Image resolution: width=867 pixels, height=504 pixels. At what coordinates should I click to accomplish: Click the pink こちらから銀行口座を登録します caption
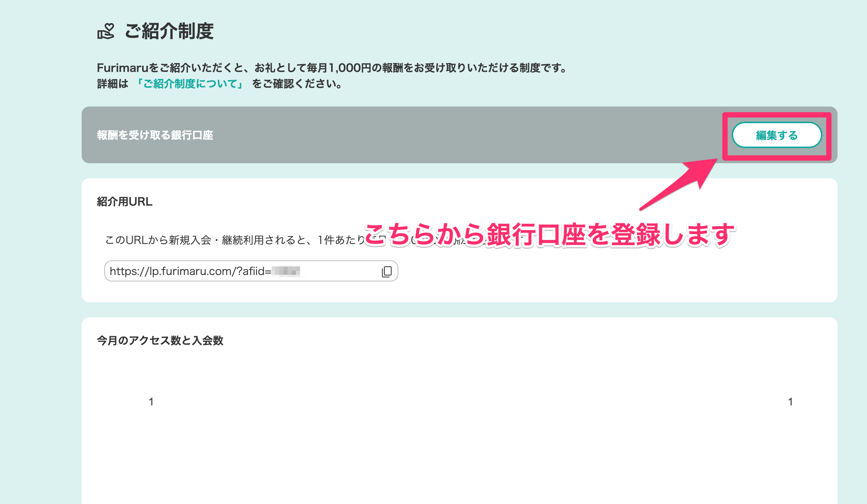[550, 235]
